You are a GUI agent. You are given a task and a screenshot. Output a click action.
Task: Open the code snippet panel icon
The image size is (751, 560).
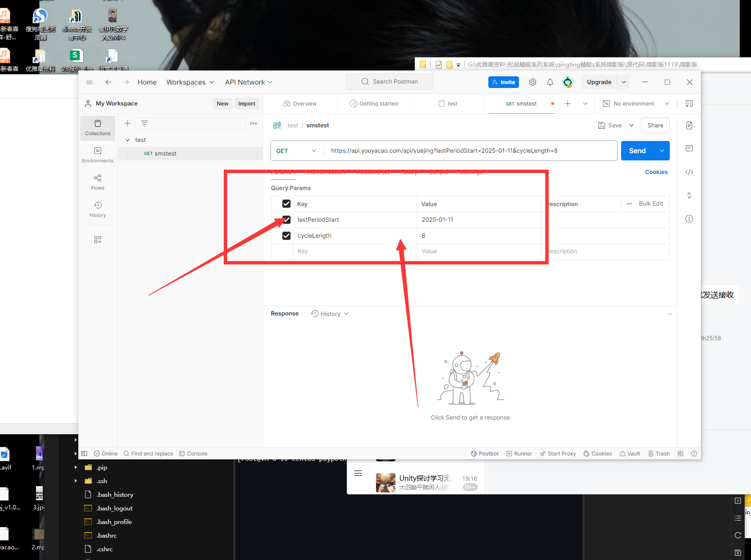tap(689, 172)
